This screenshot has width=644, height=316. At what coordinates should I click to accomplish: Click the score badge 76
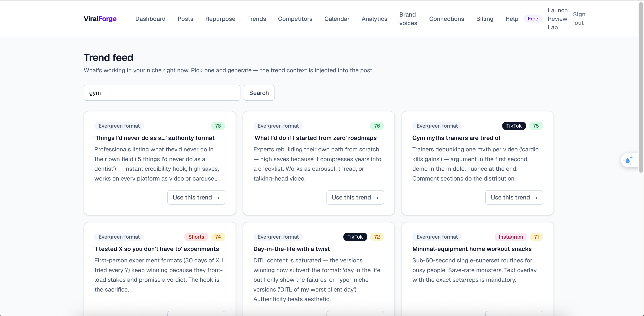[x=377, y=126]
